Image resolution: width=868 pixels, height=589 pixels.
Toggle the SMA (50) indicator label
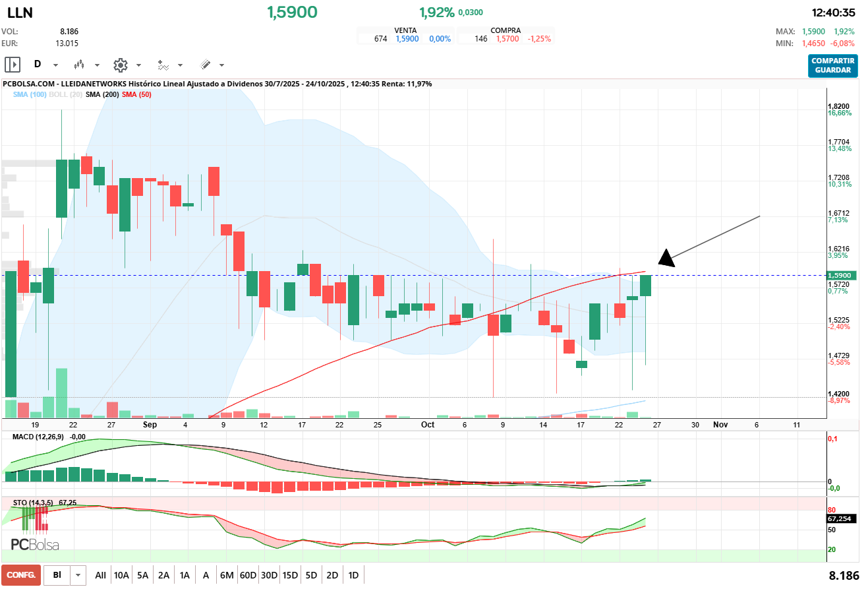point(136,95)
